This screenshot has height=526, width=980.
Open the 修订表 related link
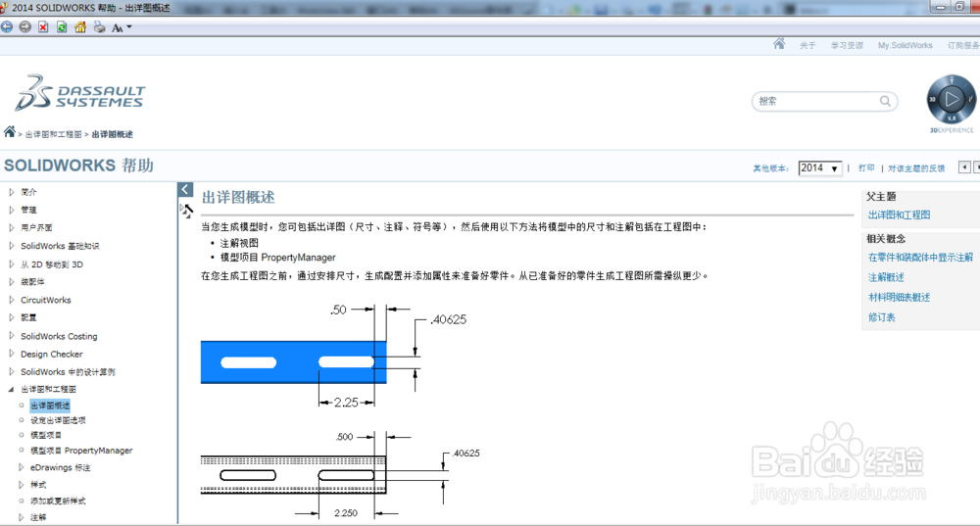[x=881, y=317]
